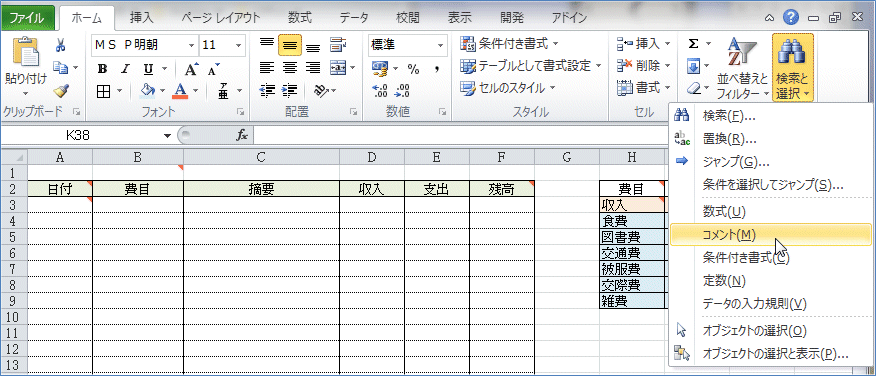Apply fill color paint bucket

pos(147,91)
